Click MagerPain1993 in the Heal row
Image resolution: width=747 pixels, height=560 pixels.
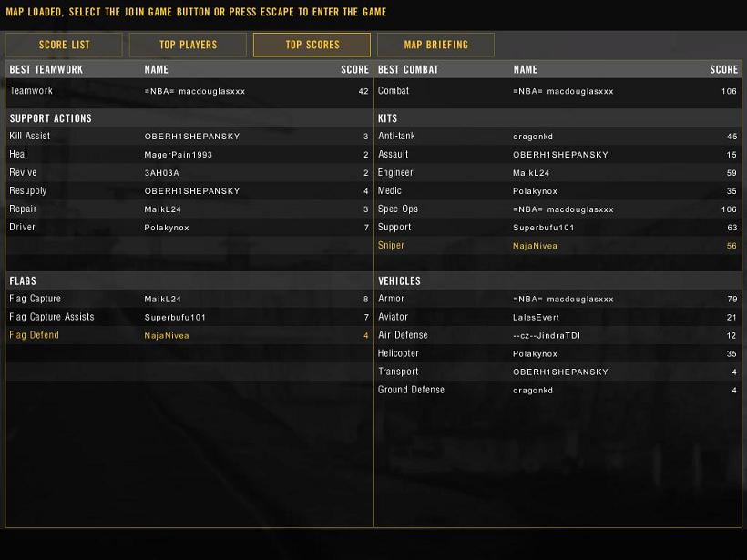tap(178, 155)
